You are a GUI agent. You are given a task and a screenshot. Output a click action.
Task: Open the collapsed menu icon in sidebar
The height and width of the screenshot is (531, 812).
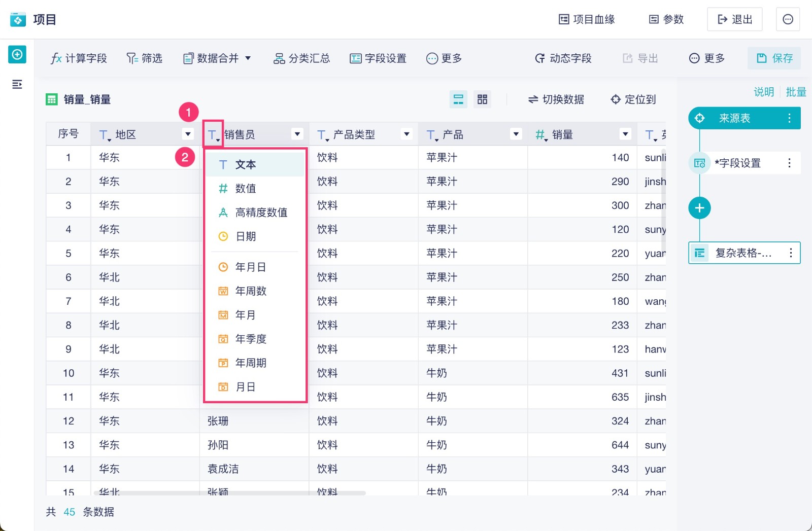tap(17, 84)
